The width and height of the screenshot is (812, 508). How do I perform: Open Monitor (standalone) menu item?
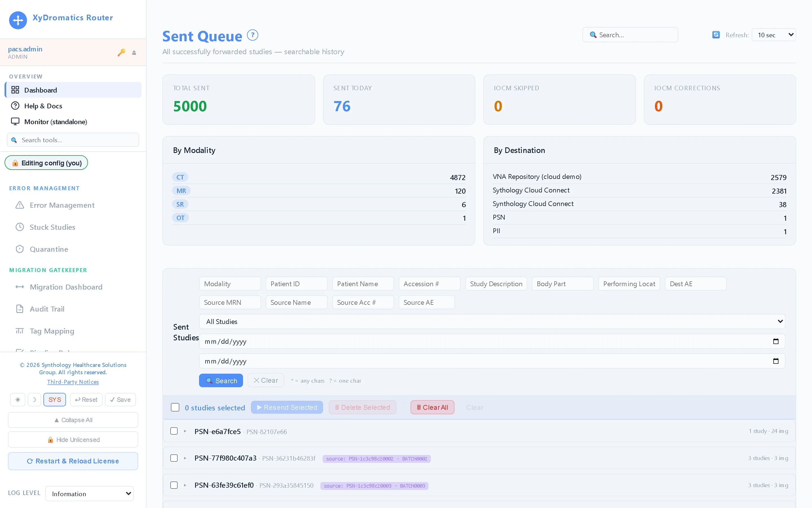[x=73, y=121]
